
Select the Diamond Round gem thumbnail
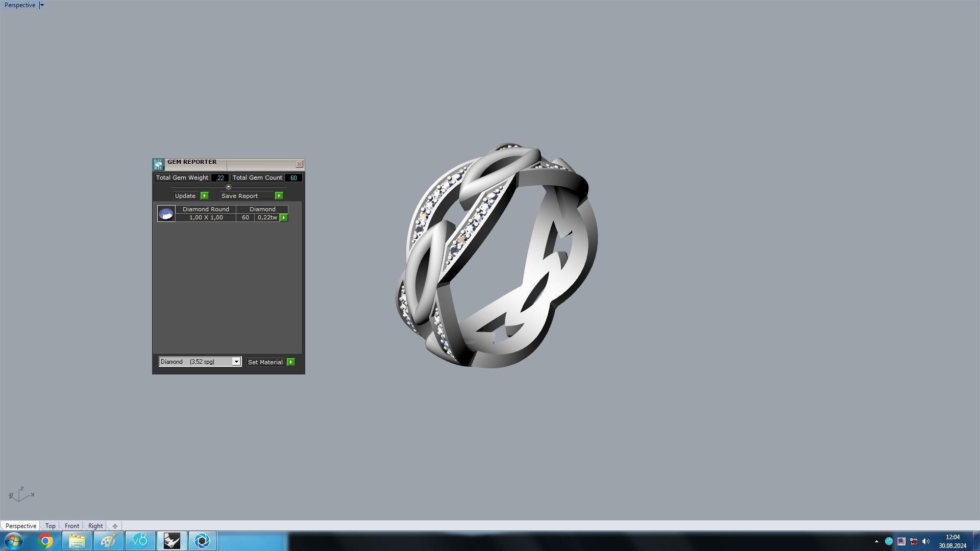click(166, 214)
